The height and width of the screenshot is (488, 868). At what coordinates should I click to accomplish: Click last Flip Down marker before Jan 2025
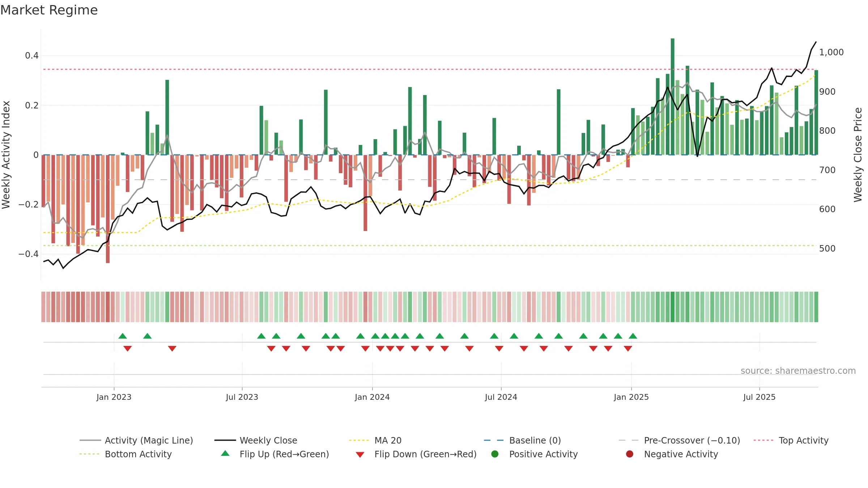pyautogui.click(x=628, y=348)
